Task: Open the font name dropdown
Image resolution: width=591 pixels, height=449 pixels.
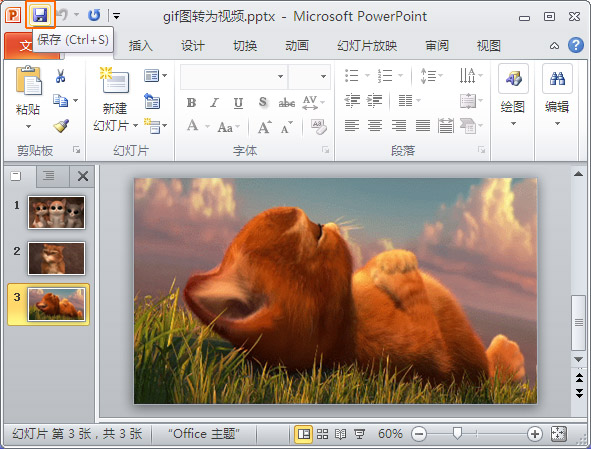Action: pyautogui.click(x=280, y=77)
